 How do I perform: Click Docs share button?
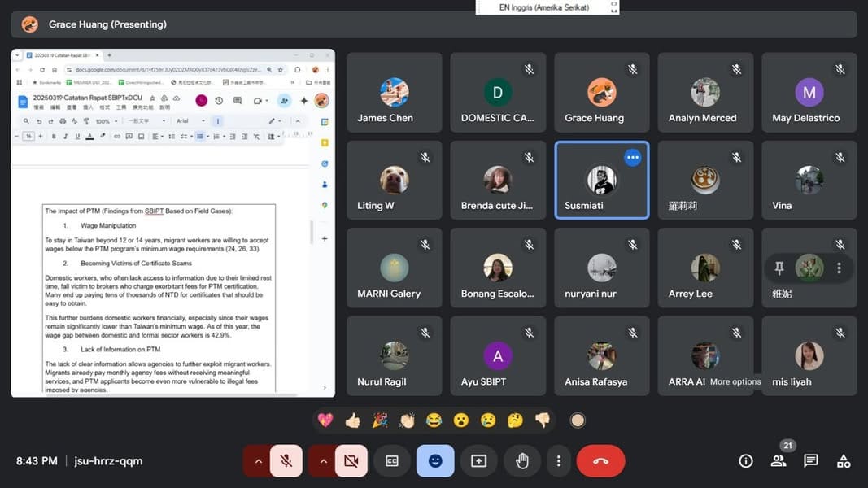coord(284,101)
